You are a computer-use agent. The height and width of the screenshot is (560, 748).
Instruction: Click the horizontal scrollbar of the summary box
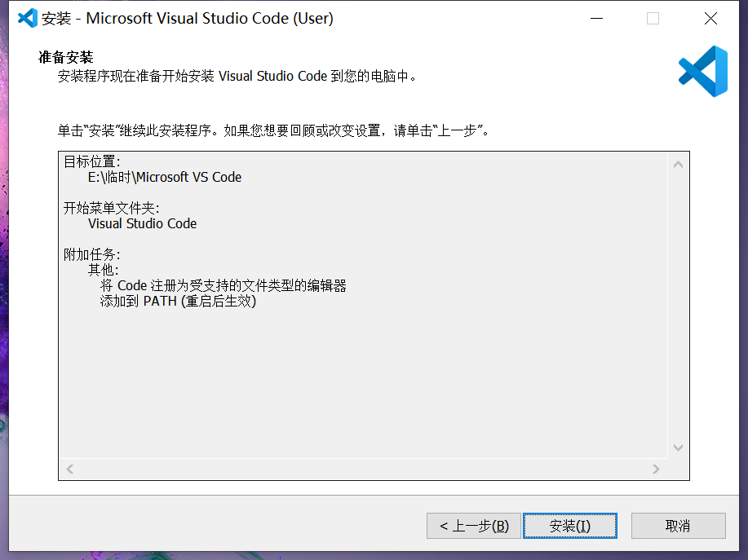tap(363, 468)
